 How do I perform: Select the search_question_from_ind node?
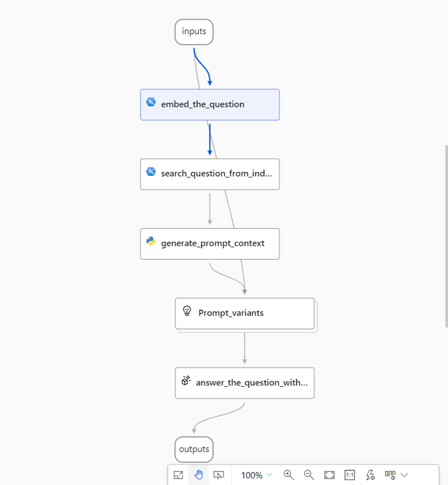pos(210,174)
